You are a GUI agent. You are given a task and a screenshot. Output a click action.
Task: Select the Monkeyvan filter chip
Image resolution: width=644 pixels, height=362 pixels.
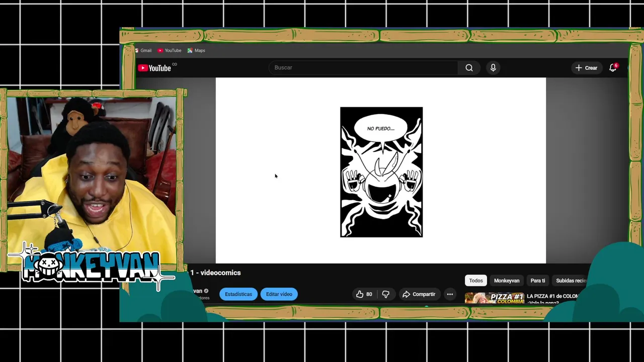[x=507, y=281]
